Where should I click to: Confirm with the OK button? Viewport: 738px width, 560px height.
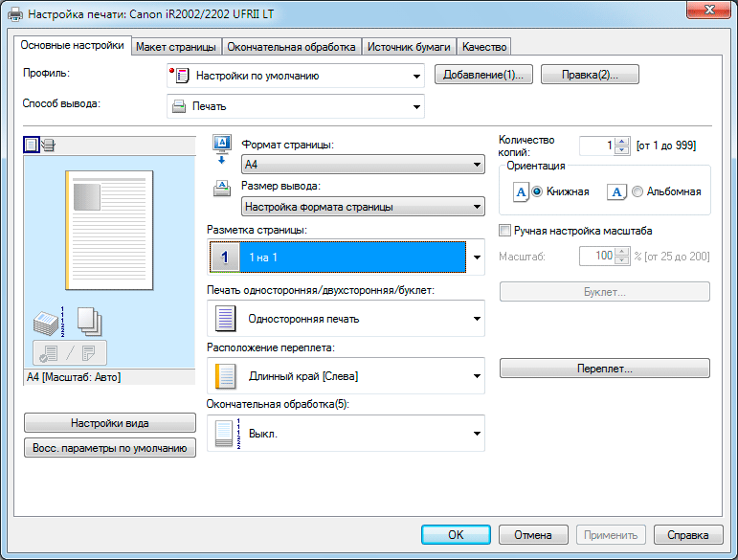click(456, 535)
